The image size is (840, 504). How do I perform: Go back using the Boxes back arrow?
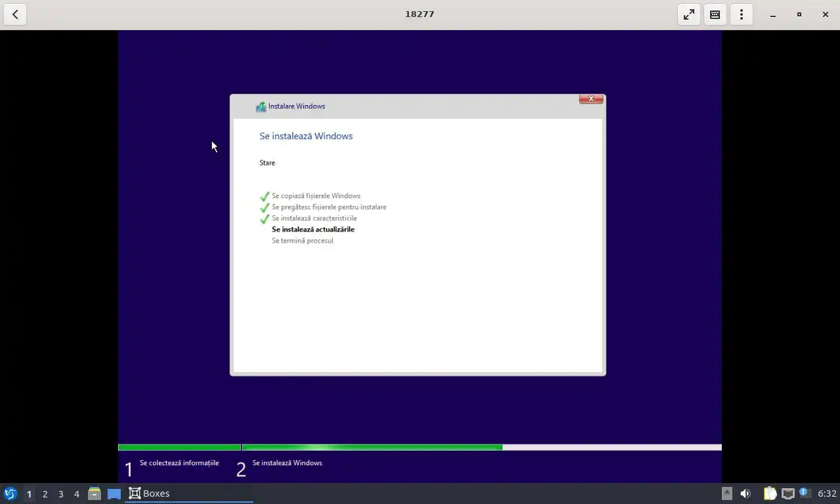[15, 14]
